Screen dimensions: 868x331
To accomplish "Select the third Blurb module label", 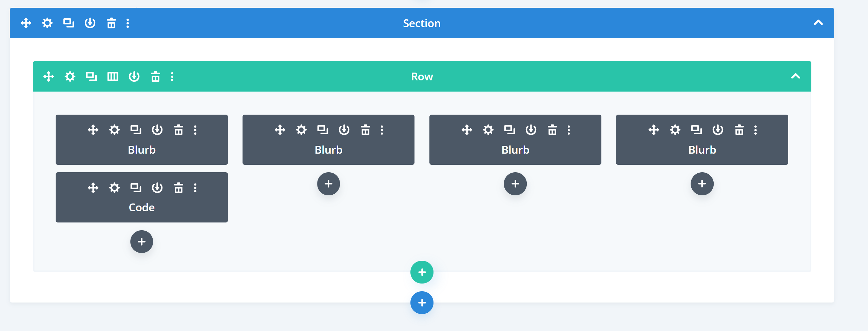I will pos(515,150).
